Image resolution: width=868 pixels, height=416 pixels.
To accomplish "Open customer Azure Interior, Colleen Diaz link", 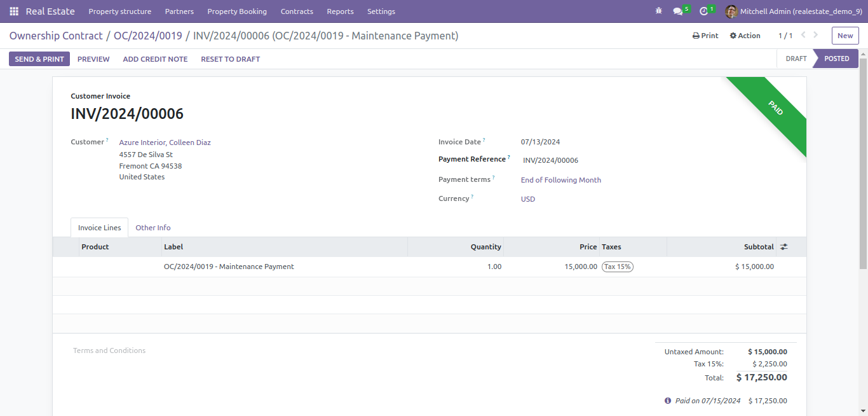I will coord(165,142).
